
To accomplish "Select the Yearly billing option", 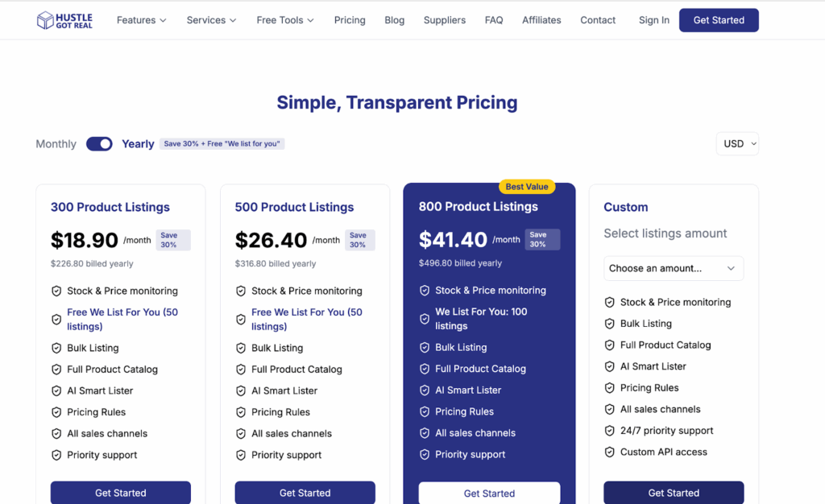I will click(138, 144).
